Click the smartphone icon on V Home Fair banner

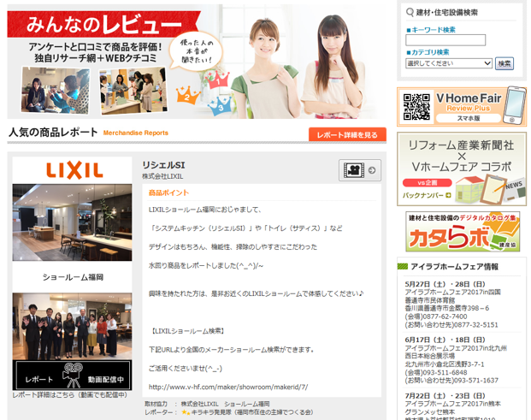pyautogui.click(x=514, y=106)
